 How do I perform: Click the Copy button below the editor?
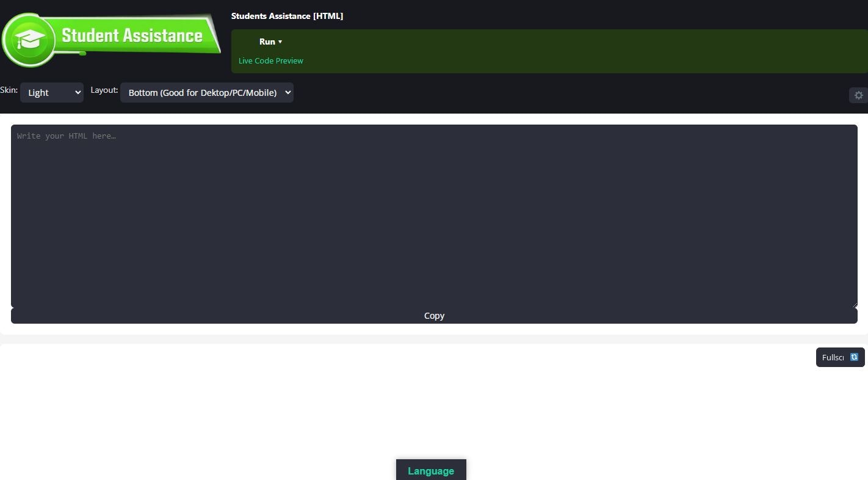click(434, 316)
